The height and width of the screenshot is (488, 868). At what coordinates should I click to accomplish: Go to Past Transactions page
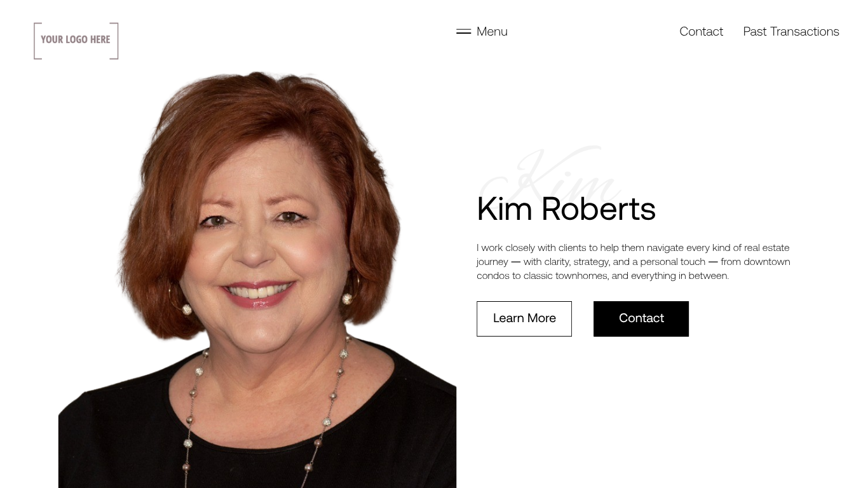point(791,31)
